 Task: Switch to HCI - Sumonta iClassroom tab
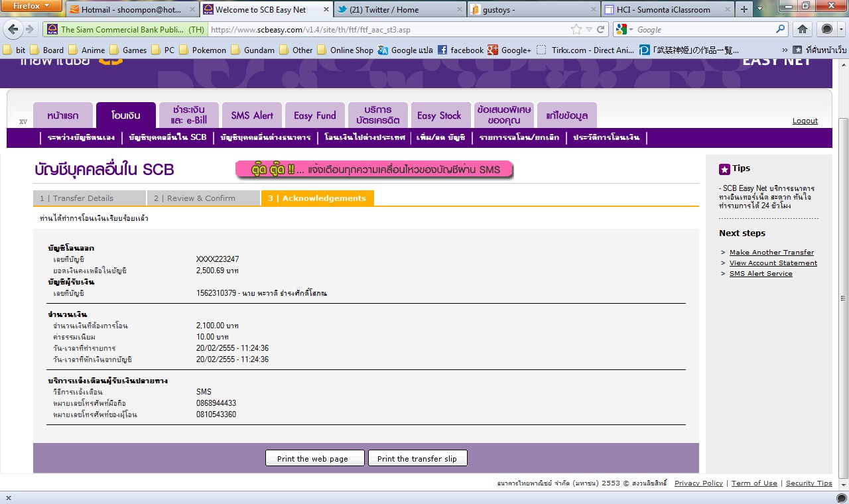667,9
